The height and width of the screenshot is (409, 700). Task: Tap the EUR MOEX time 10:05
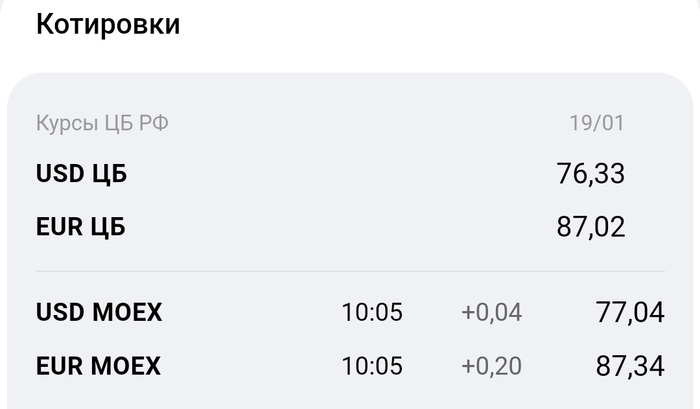pyautogui.click(x=372, y=366)
